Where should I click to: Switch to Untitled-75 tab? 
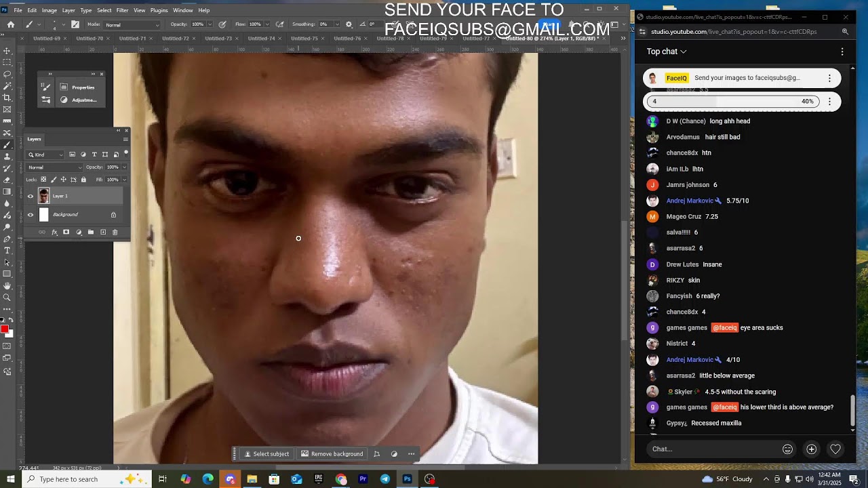[304, 39]
